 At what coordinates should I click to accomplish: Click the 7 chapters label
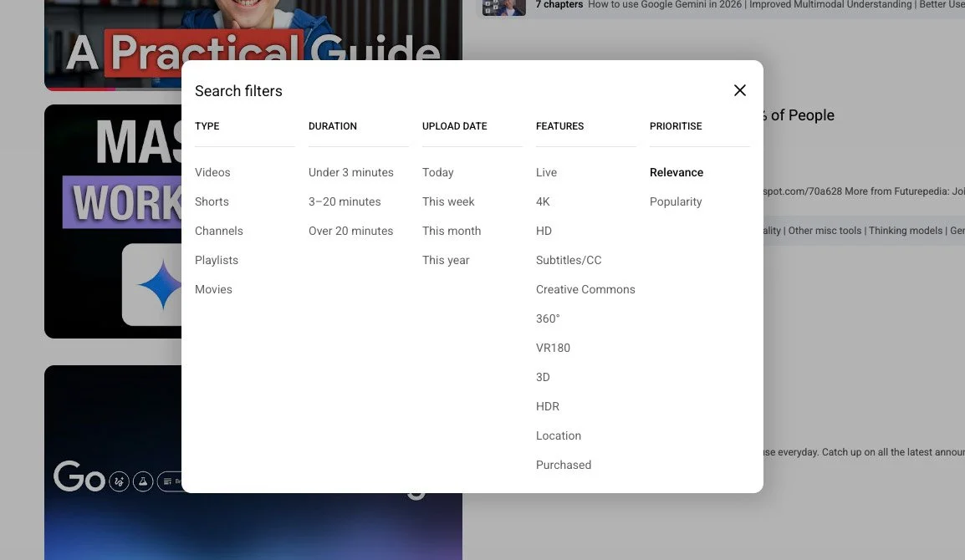click(x=559, y=5)
